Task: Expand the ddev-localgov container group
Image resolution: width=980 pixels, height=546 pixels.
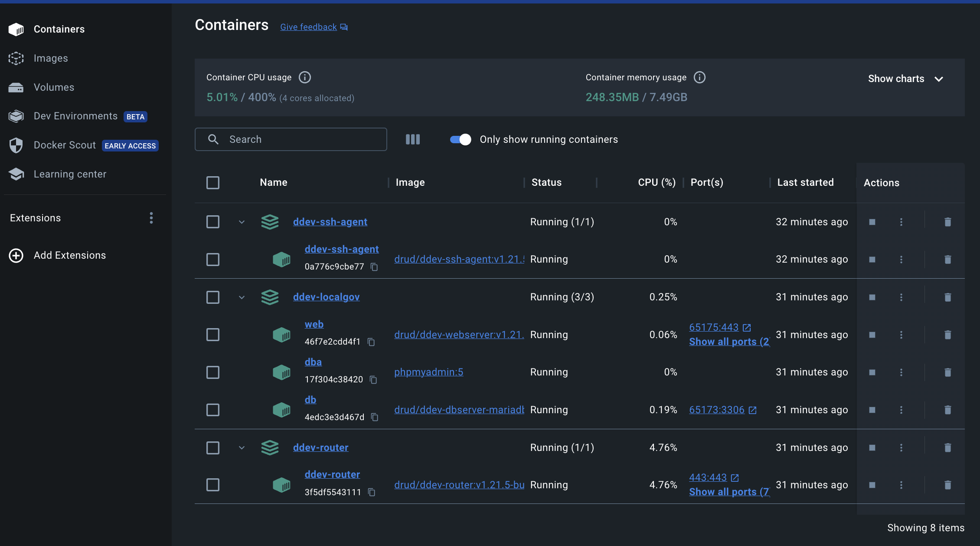Action: click(x=240, y=296)
